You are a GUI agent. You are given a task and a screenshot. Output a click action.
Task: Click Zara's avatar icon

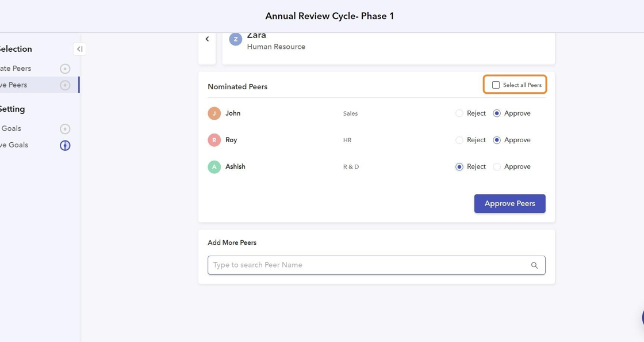pyautogui.click(x=235, y=39)
